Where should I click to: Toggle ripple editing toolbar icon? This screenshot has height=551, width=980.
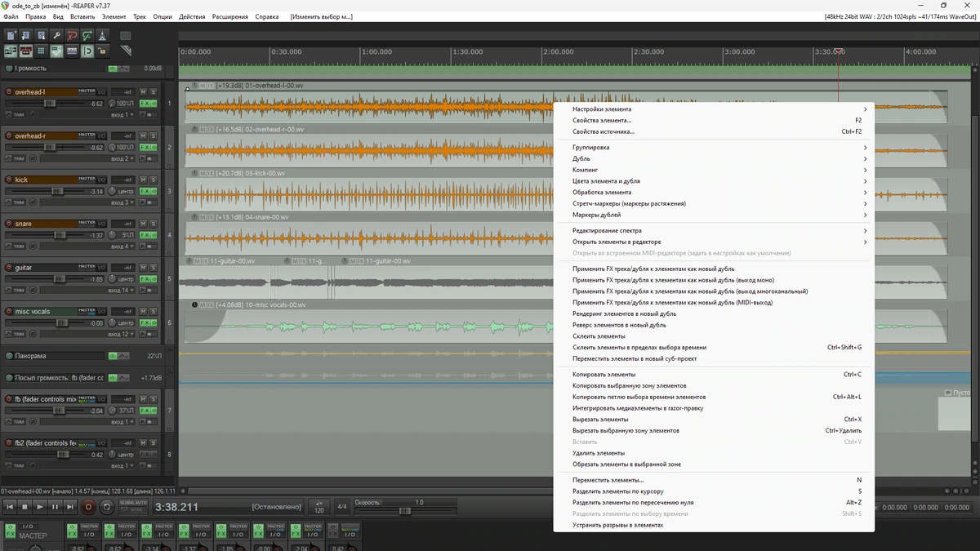41,51
